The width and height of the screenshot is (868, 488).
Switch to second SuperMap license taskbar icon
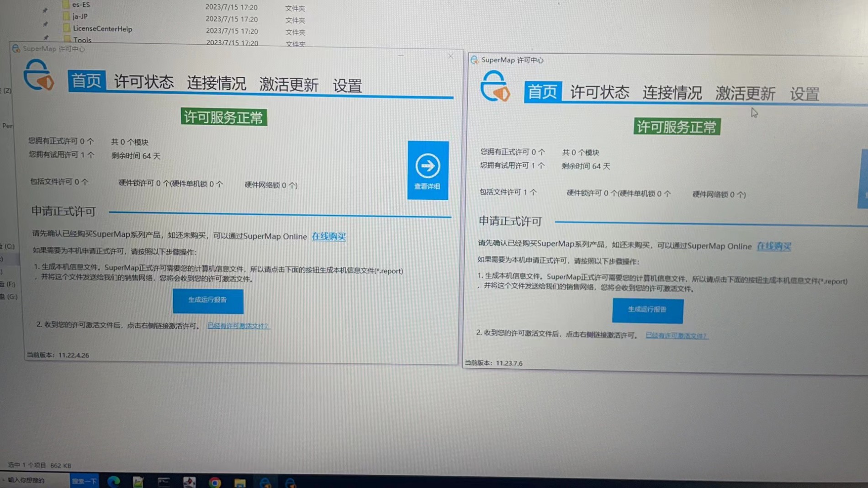[290, 483]
